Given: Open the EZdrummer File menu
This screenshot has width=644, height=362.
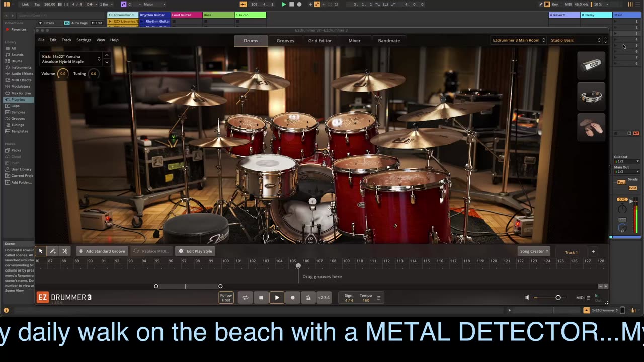Looking at the screenshot, I should (x=41, y=40).
